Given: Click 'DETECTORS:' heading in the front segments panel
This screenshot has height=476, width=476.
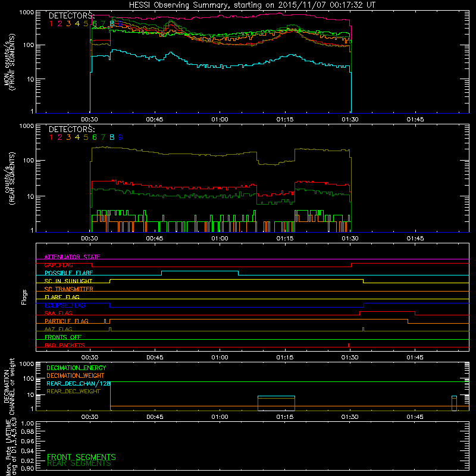Looking at the screenshot, I should coord(72,16).
